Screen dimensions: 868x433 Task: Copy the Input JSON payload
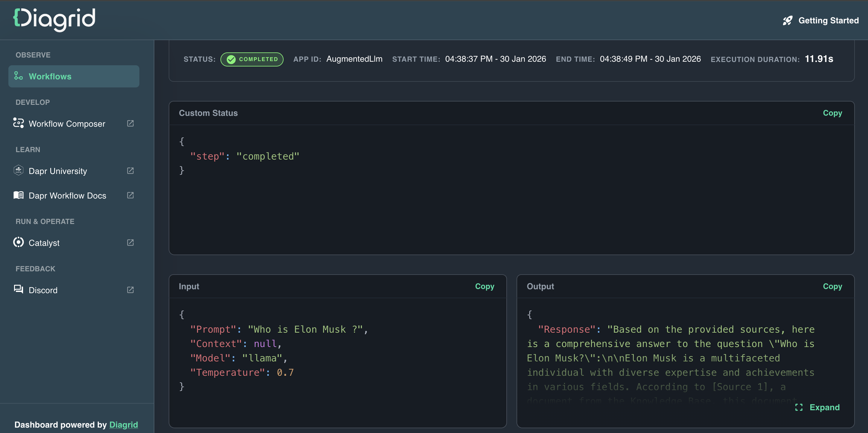[x=484, y=286]
